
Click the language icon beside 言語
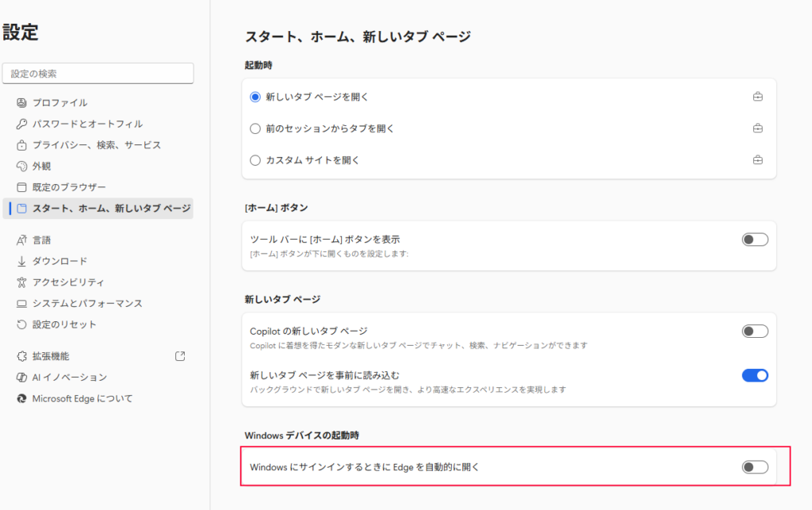coord(21,240)
